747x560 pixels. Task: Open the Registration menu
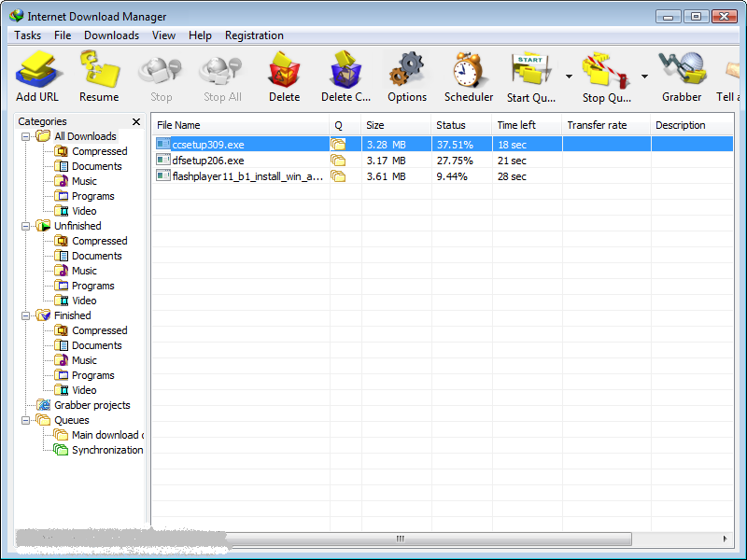point(254,35)
